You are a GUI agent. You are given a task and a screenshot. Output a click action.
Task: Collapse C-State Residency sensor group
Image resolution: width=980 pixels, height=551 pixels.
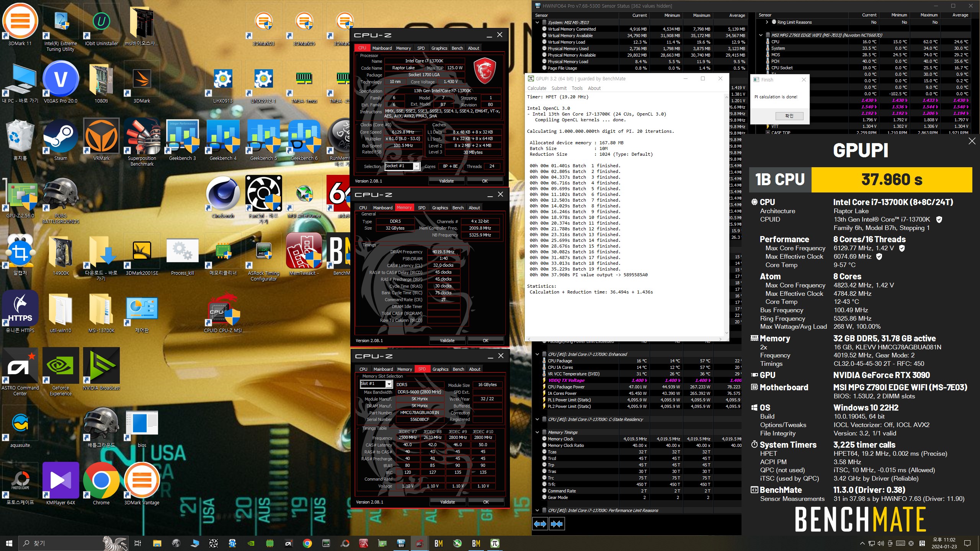(x=537, y=419)
